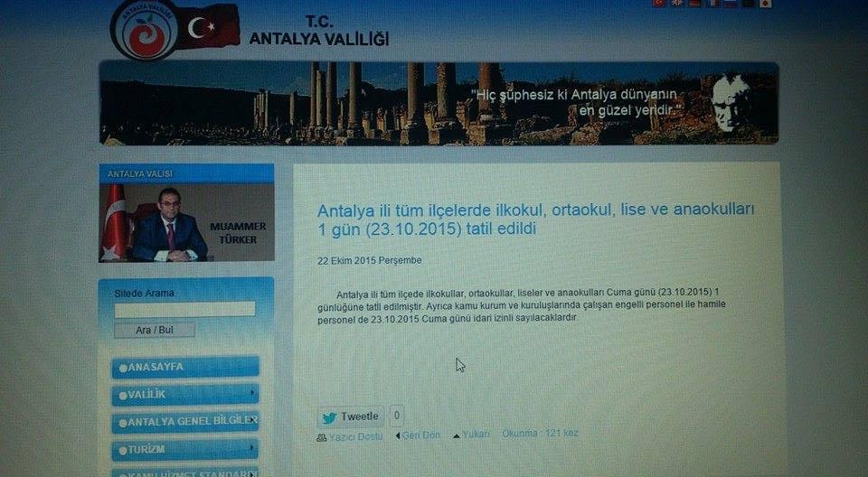Click the Tweetle share button

(x=351, y=417)
